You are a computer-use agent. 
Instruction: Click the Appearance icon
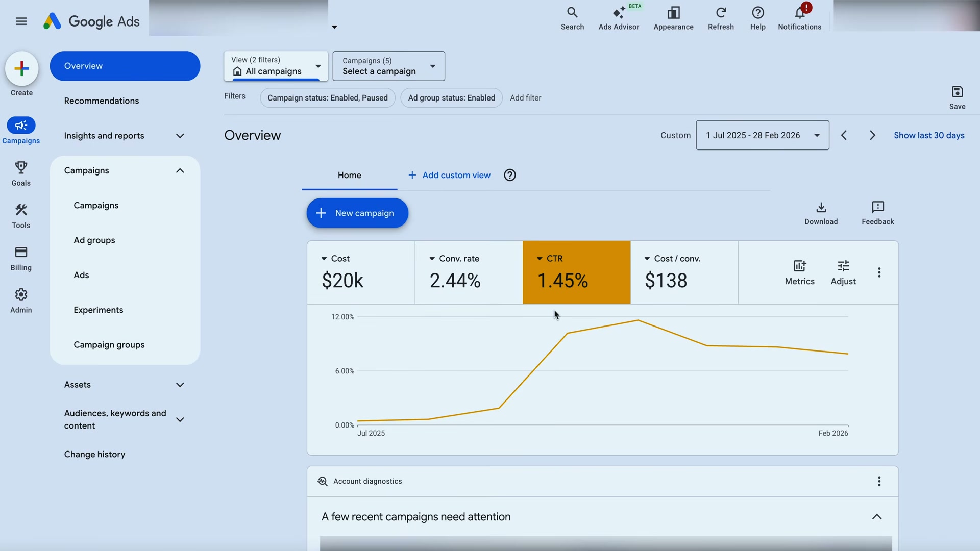(673, 18)
